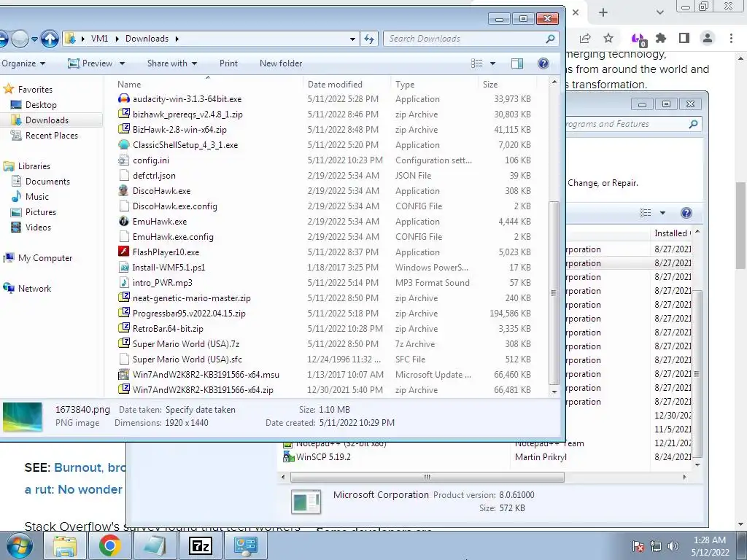Toggle the preview pane icon in Explorer
747x560 pixels.
point(517,63)
